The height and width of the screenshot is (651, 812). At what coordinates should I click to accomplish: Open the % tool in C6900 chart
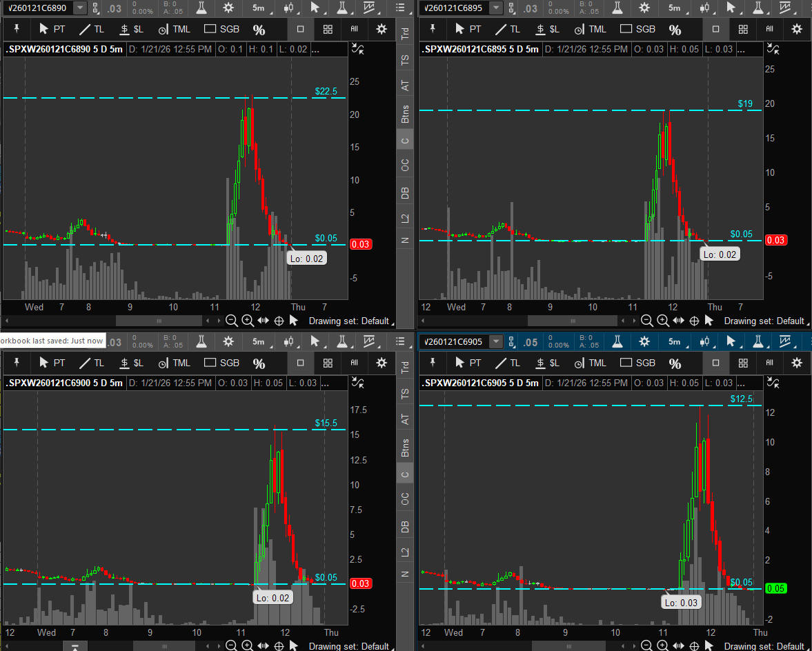point(259,363)
